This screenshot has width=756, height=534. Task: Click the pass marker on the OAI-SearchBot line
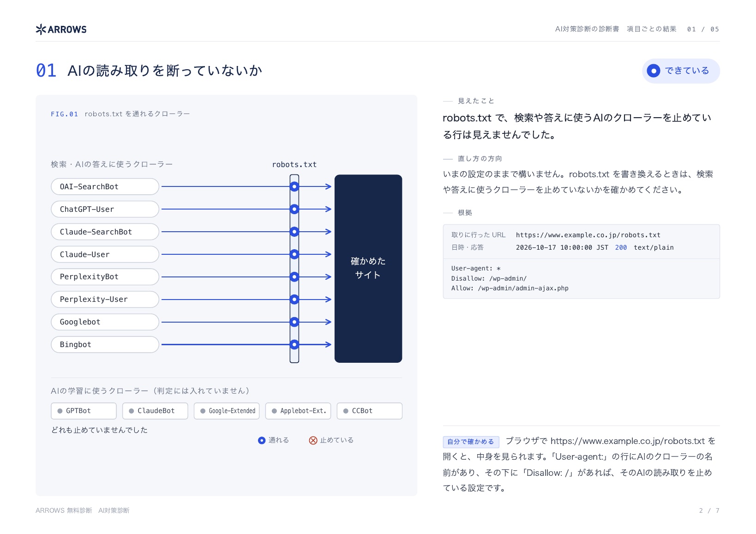294,187
